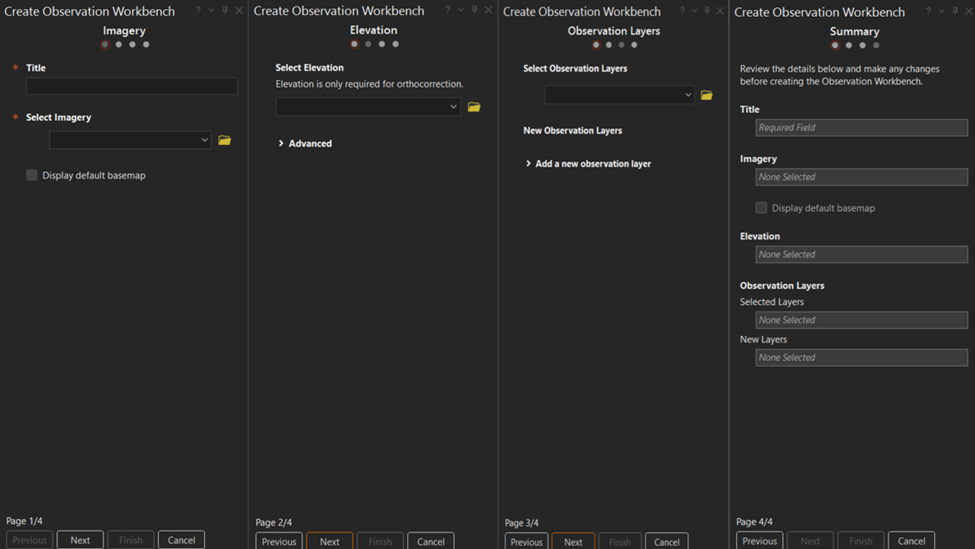This screenshot has height=549, width=975.
Task: Open help icon in Elevation pane title bar
Action: pos(447,10)
